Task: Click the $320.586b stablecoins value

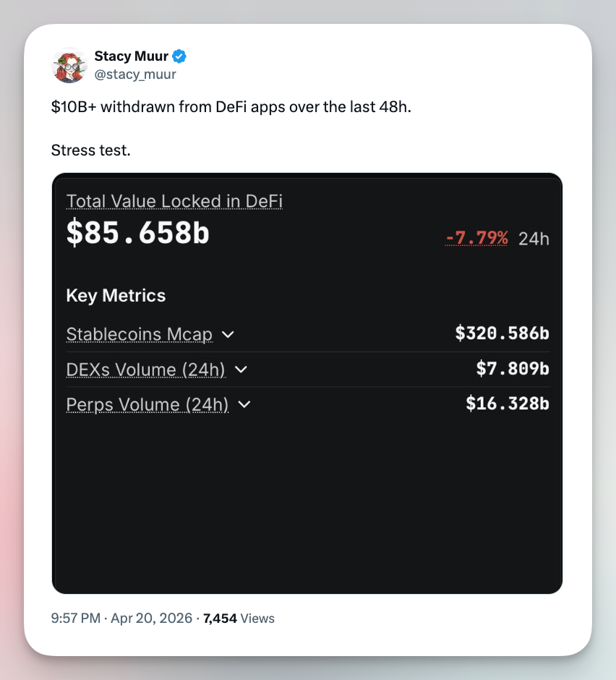Action: coord(502,333)
